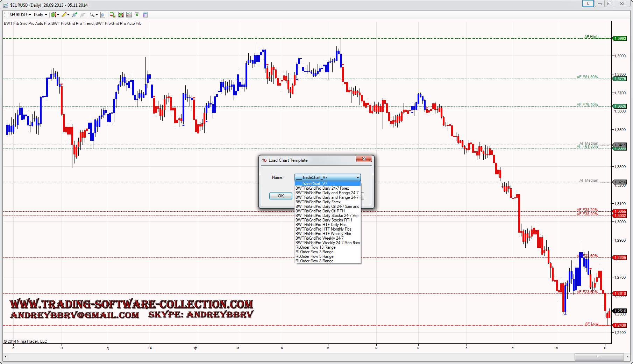Open the Data Series candlestick icon

point(121,15)
